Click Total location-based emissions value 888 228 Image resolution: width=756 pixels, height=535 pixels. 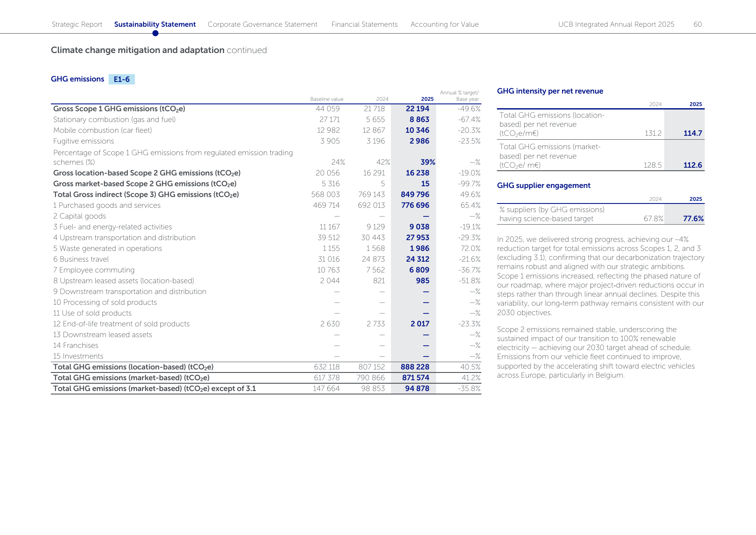point(415,367)
